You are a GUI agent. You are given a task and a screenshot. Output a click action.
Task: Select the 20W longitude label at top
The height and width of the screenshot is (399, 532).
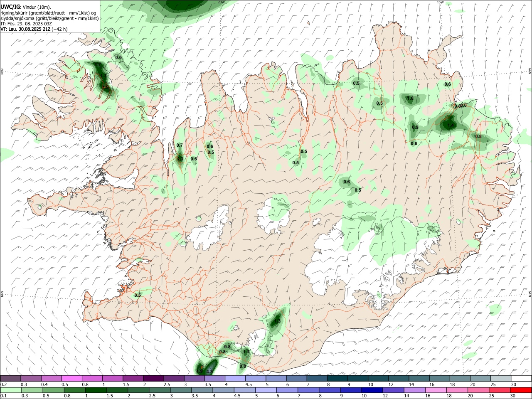pos(221,2)
